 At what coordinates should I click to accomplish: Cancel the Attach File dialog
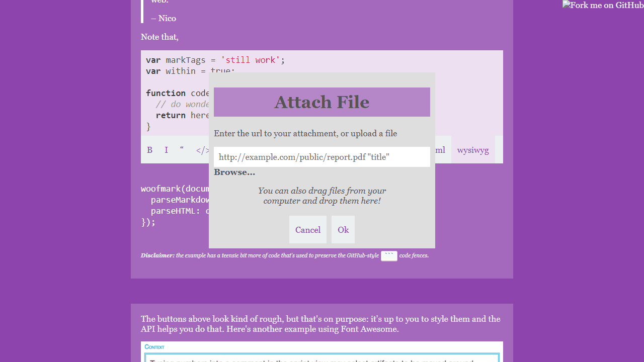308,230
